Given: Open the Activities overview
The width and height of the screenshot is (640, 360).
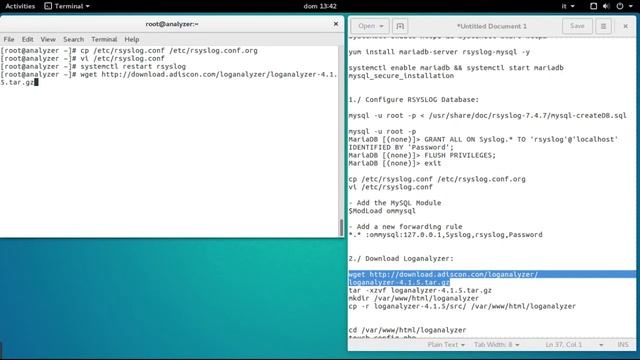Looking at the screenshot, I should coord(20,6).
